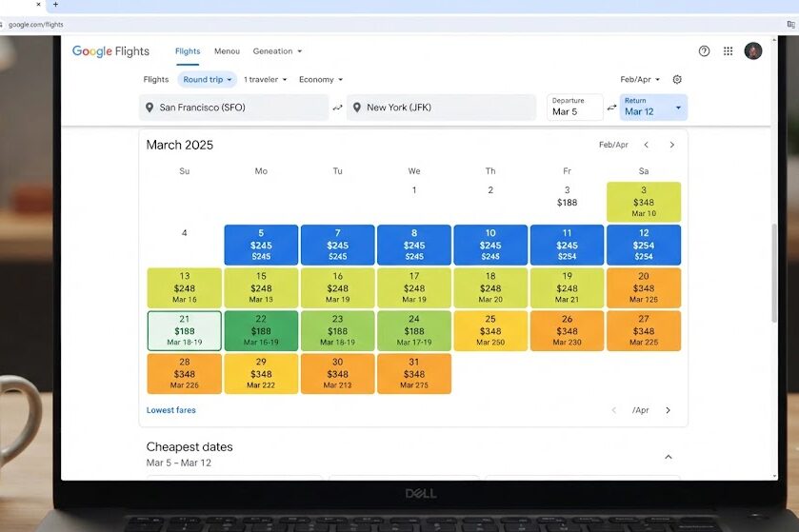This screenshot has height=532, width=799.
Task: Select the March 21 $188 date cell
Action: (185, 330)
